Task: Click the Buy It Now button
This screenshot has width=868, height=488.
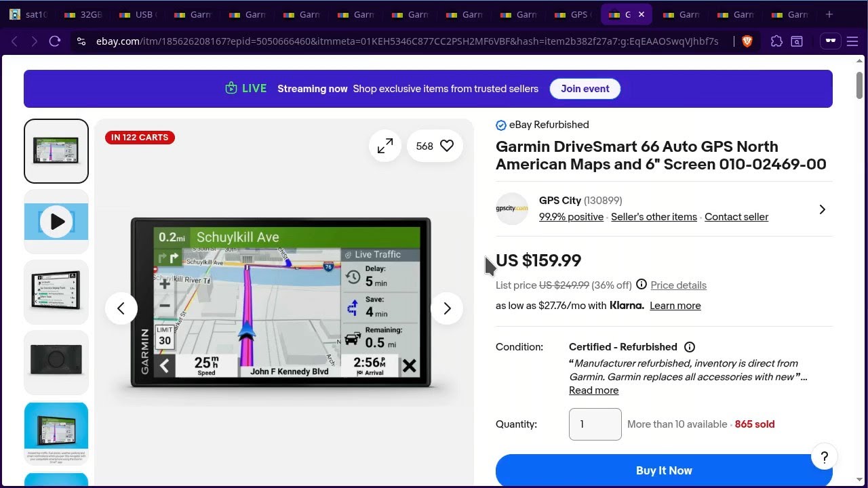Action: 664,470
